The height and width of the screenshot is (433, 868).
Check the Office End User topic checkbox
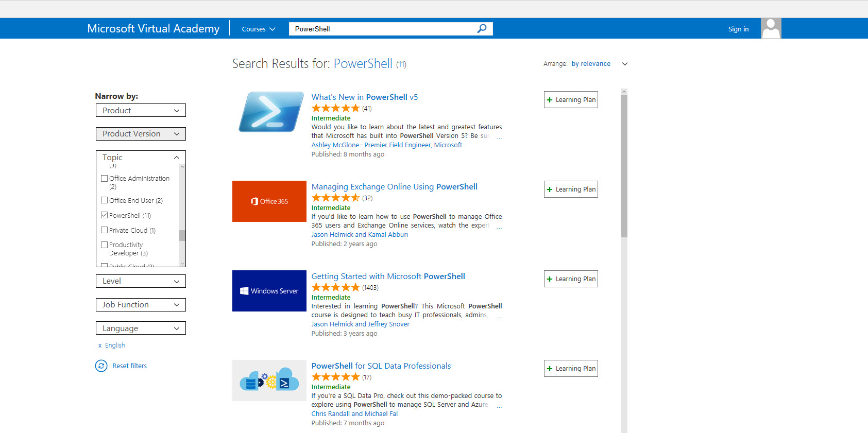(x=105, y=200)
